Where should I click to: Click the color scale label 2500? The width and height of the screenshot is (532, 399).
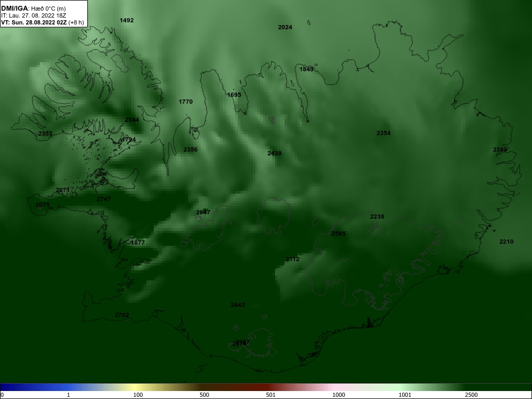[471, 395]
